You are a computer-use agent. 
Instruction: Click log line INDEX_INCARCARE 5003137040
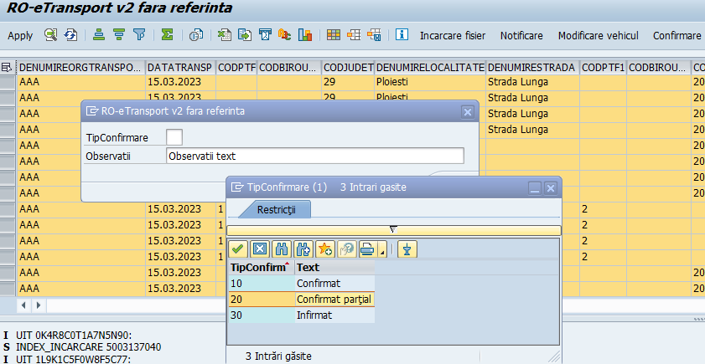89,347
